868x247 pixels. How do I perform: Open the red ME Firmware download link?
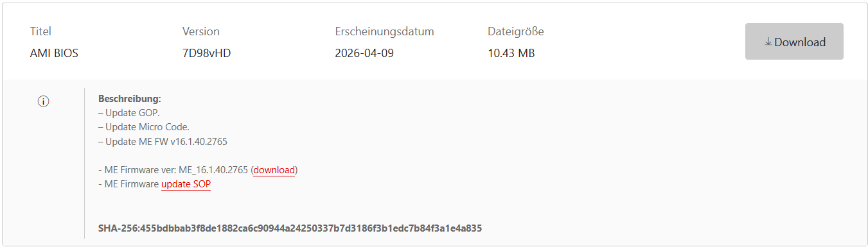click(x=274, y=170)
